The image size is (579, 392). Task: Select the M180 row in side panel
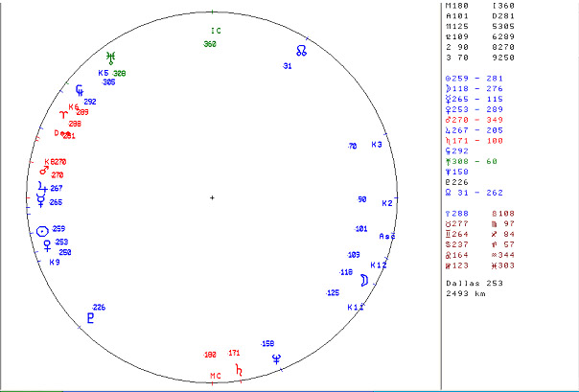pos(458,7)
